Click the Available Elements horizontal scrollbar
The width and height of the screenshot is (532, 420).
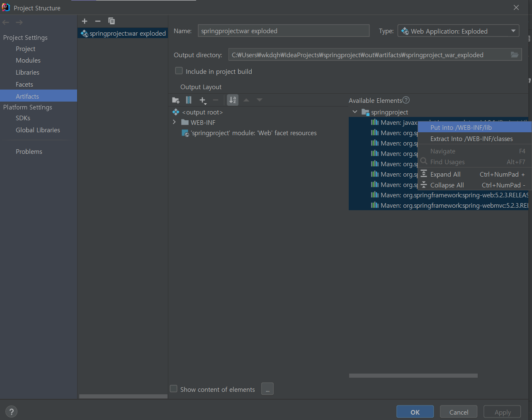click(413, 376)
